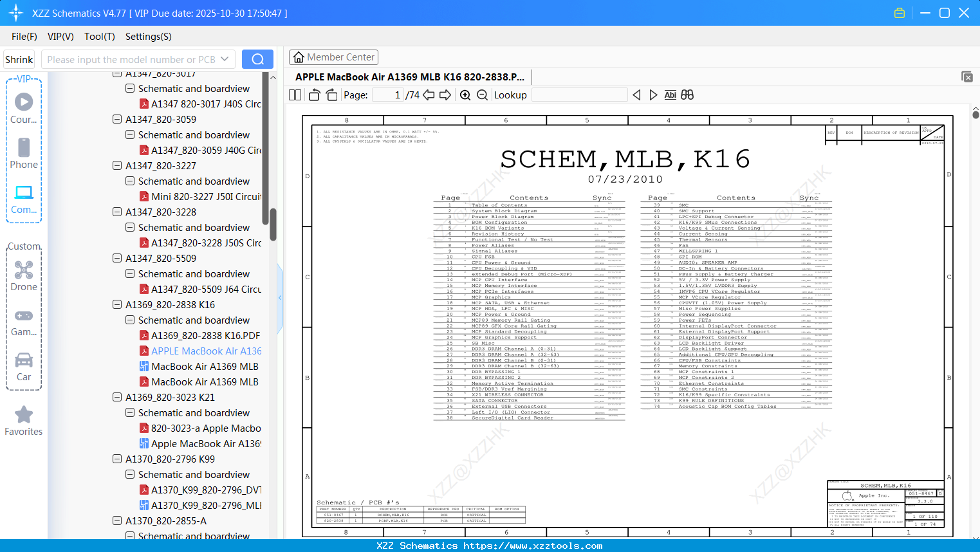Select the APPLE MacBook Air A1369 MLB K16 tab
The height and width of the screenshot is (552, 980).
(x=410, y=77)
